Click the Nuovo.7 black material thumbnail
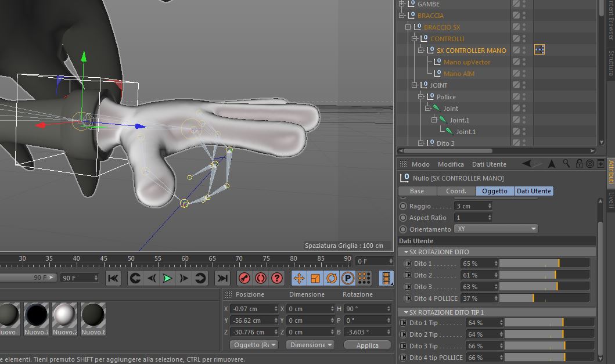 36,315
